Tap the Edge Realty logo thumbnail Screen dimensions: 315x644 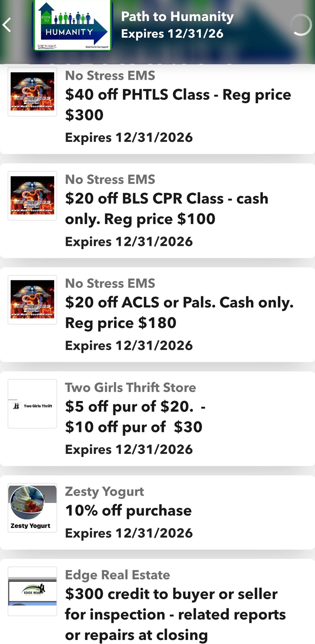[x=32, y=591]
